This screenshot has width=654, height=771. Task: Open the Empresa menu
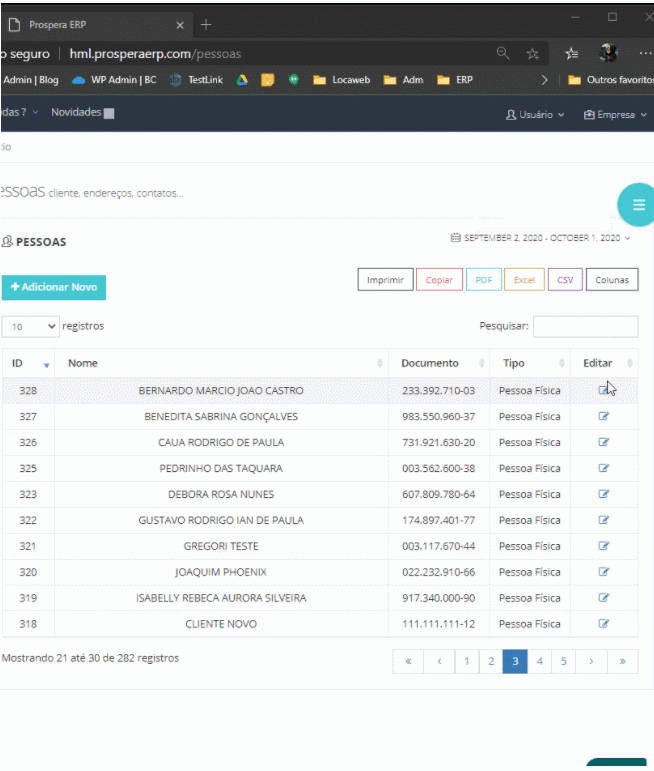pyautogui.click(x=612, y=114)
